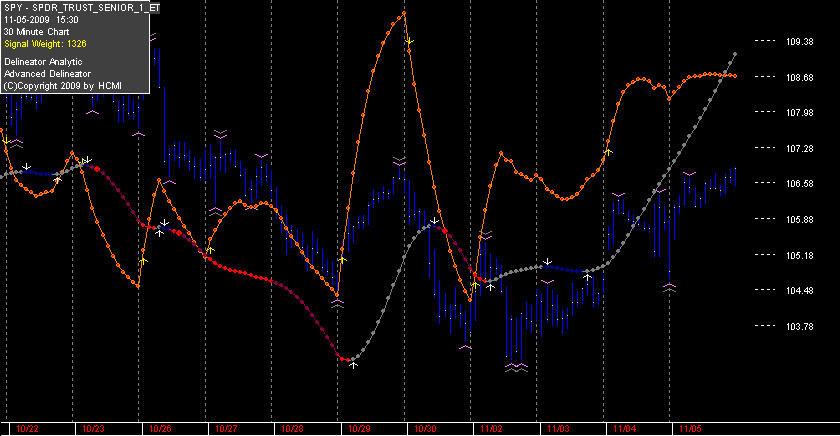Click the 108.68 price level label
Image resolution: width=840 pixels, height=436 pixels.
pos(799,78)
